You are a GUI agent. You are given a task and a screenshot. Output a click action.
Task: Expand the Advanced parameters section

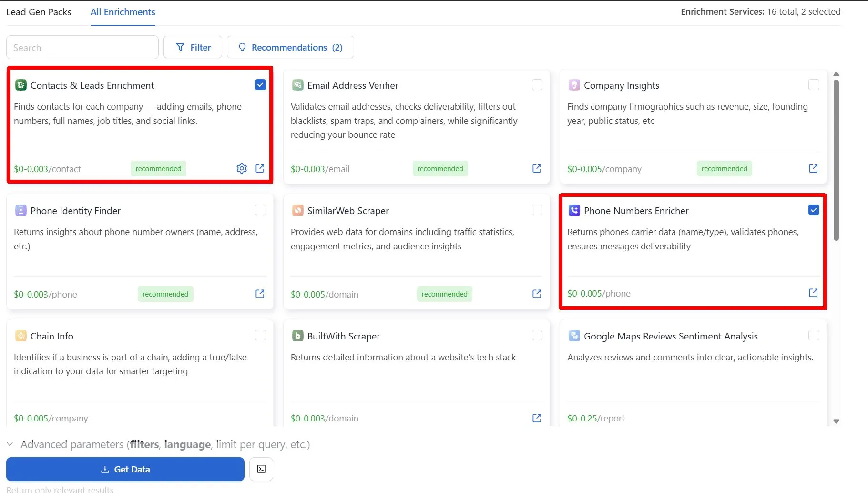coord(10,444)
